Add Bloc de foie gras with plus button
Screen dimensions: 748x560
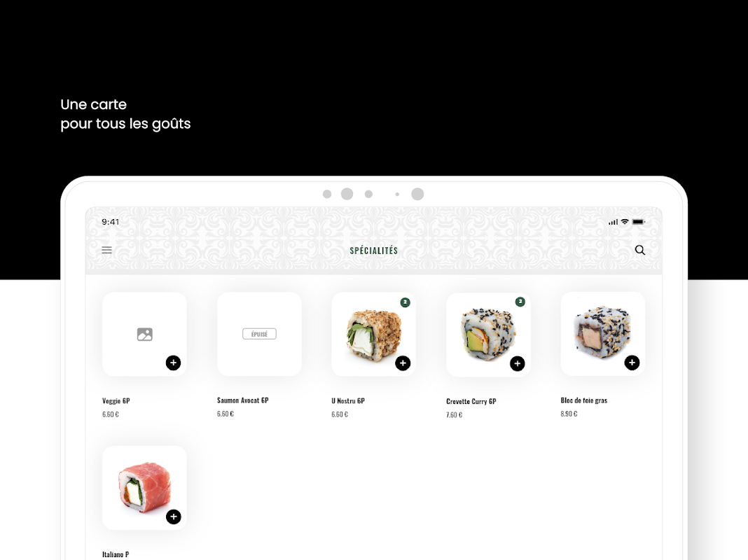632,363
